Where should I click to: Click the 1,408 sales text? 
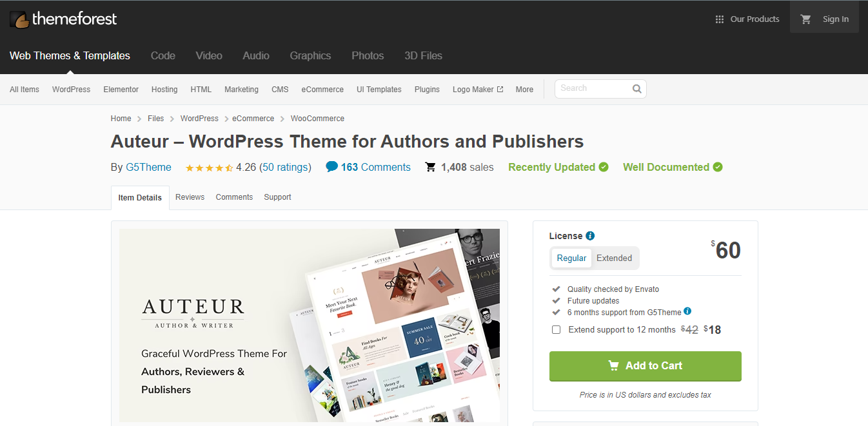click(468, 168)
